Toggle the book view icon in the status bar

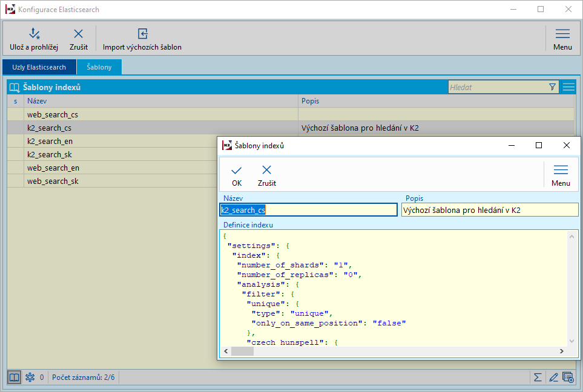pos(14,377)
